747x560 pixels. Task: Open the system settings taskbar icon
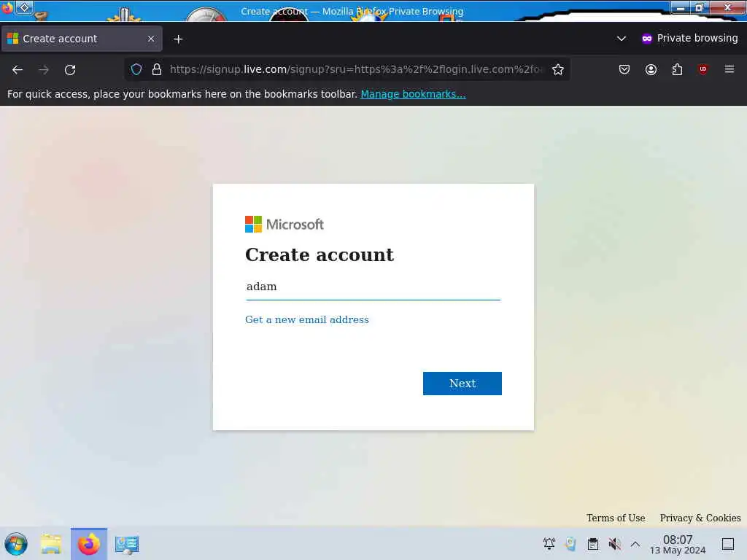tap(127, 544)
